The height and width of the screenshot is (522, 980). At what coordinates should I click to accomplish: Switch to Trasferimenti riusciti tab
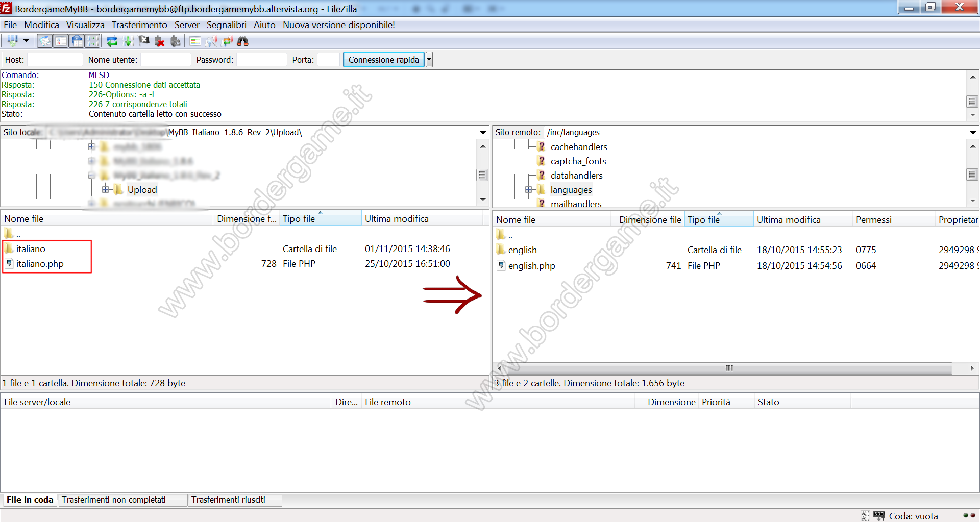[x=235, y=500]
